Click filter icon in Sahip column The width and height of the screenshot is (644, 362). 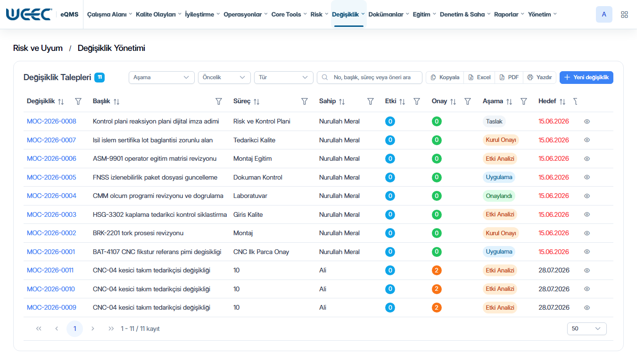(371, 101)
